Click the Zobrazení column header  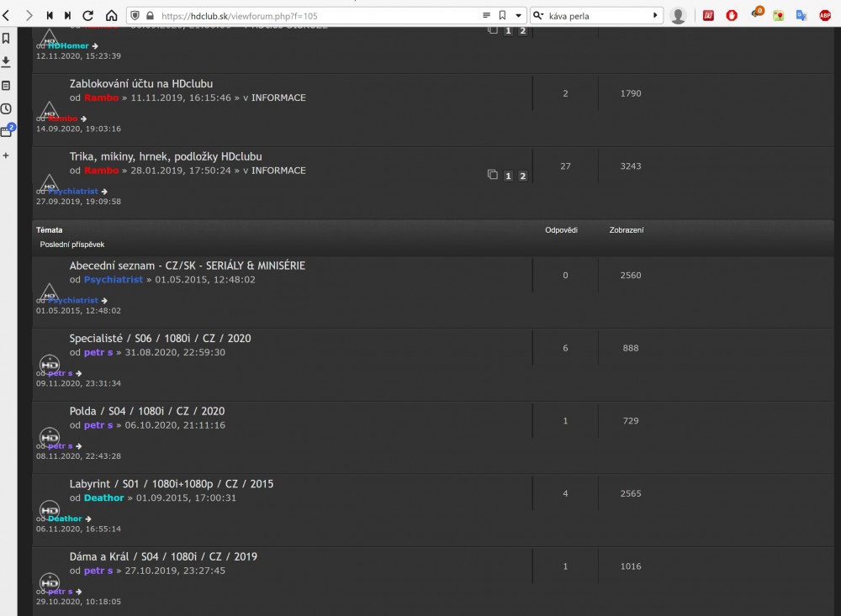click(627, 230)
